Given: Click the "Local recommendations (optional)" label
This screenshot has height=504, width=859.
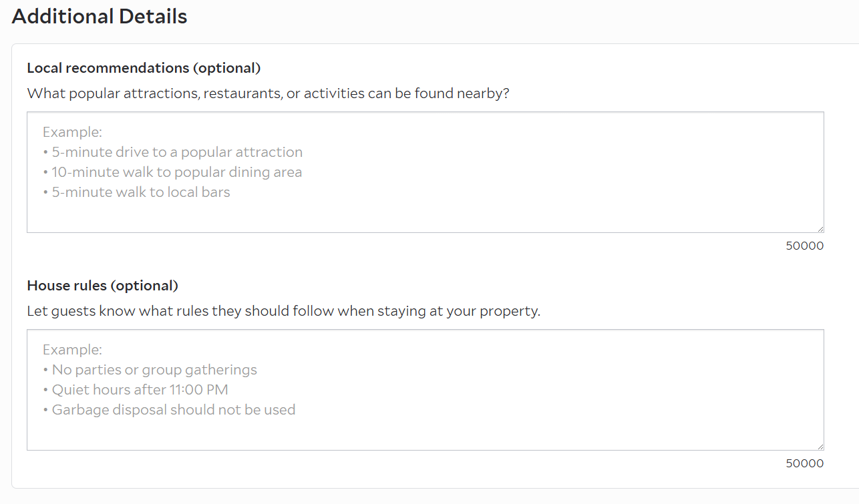Looking at the screenshot, I should [x=144, y=68].
